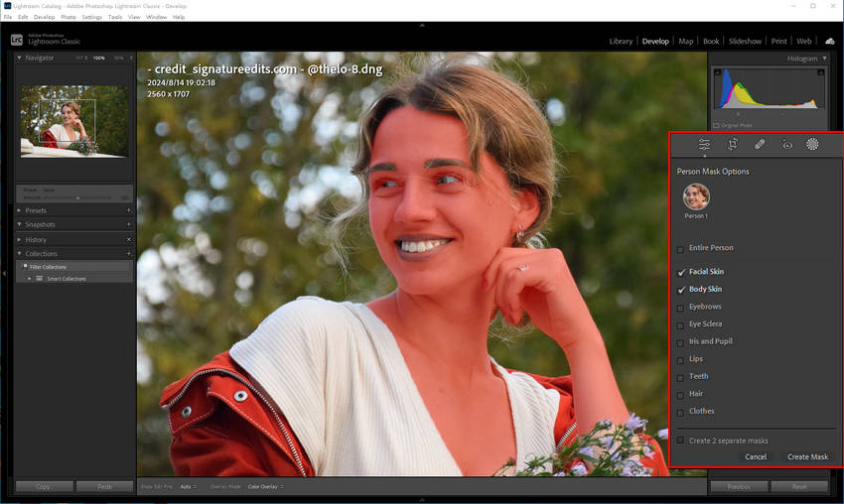
Task: Click the Lightroom Classic Lrc logo
Action: [x=17, y=40]
